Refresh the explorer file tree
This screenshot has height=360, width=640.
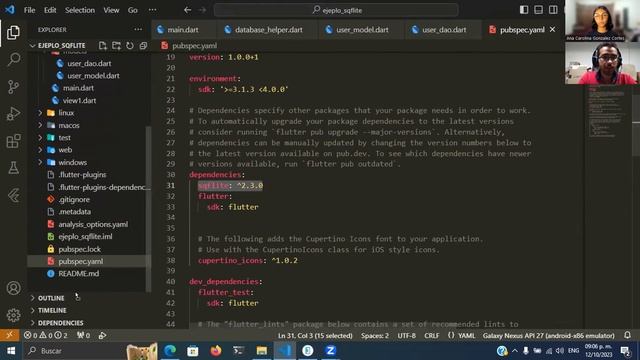coord(130,45)
